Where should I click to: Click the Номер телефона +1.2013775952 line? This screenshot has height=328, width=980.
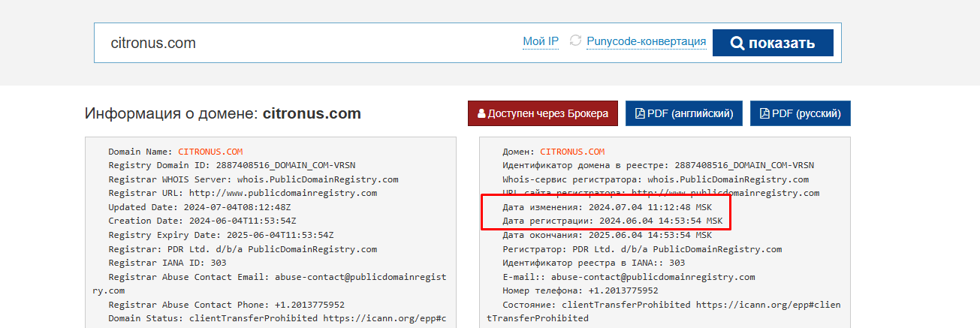pyautogui.click(x=580, y=290)
